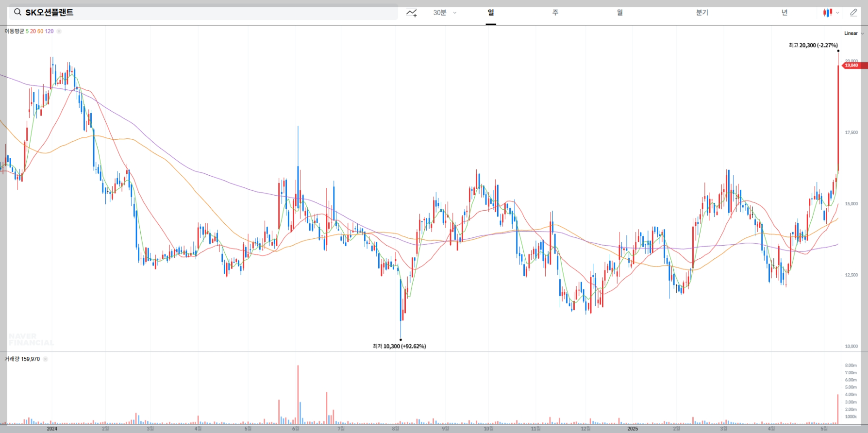Switch to the 주 weekly tab

tap(555, 13)
